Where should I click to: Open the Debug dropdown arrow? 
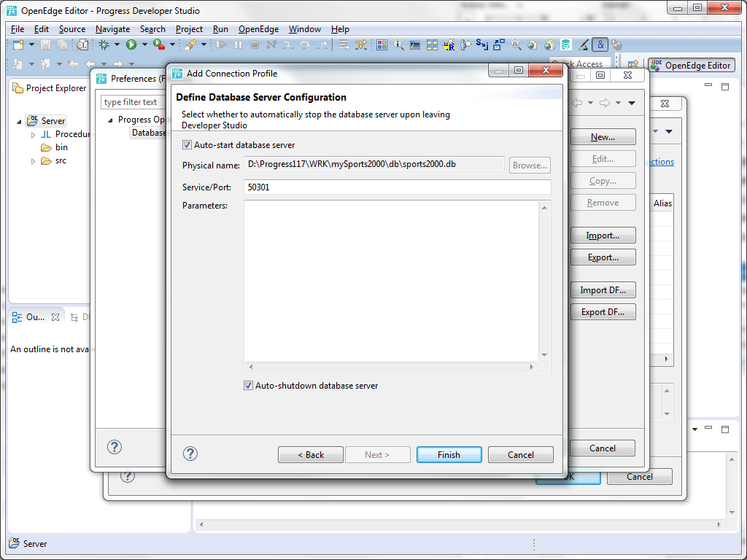click(117, 44)
